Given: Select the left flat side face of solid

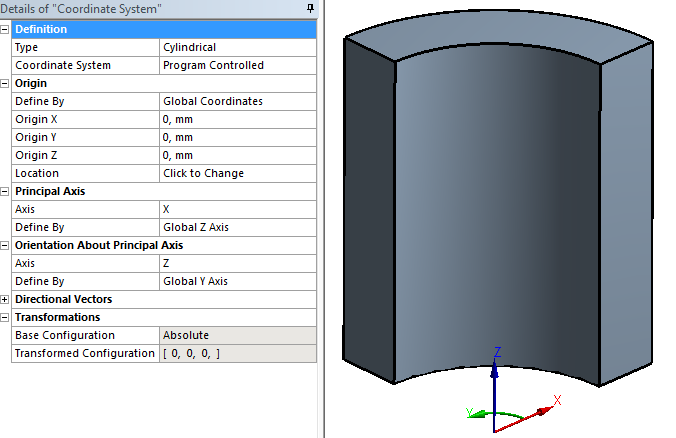Looking at the screenshot, I should click(369, 211).
